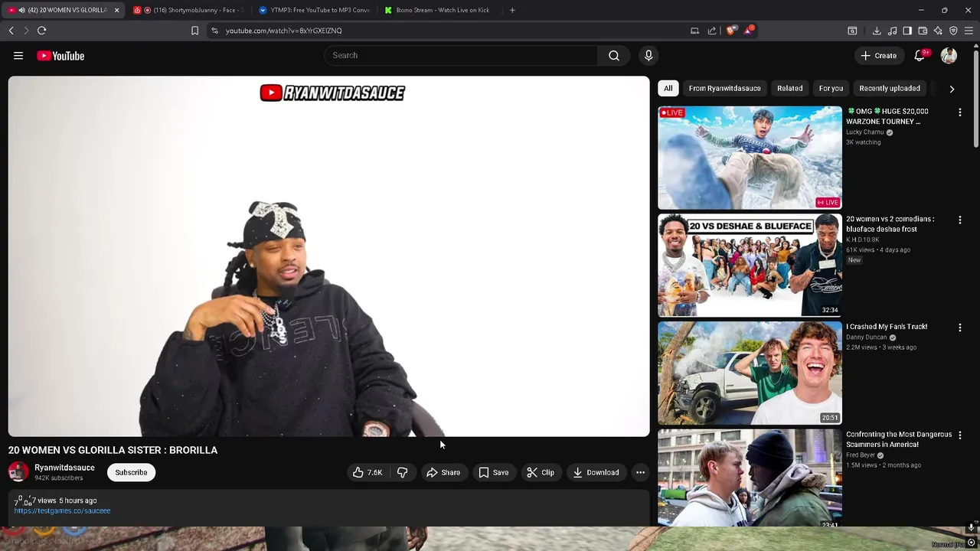Mute the playing 20 WOMEN tab audio
Image resolution: width=980 pixels, height=551 pixels.
(x=21, y=10)
